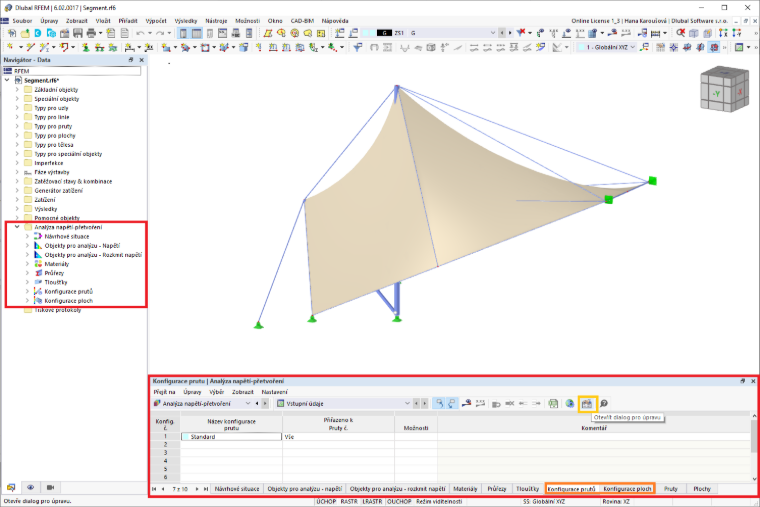Click the view cube navigator
760x507 pixels.
pos(724,90)
